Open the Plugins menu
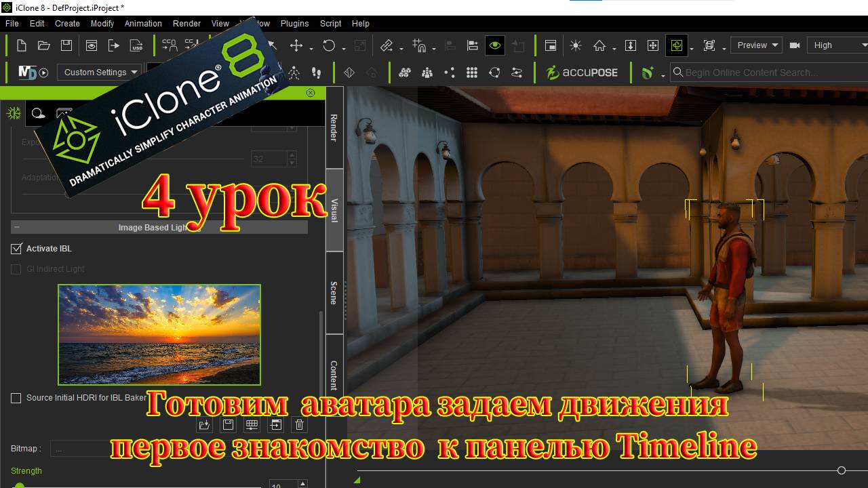 click(294, 23)
